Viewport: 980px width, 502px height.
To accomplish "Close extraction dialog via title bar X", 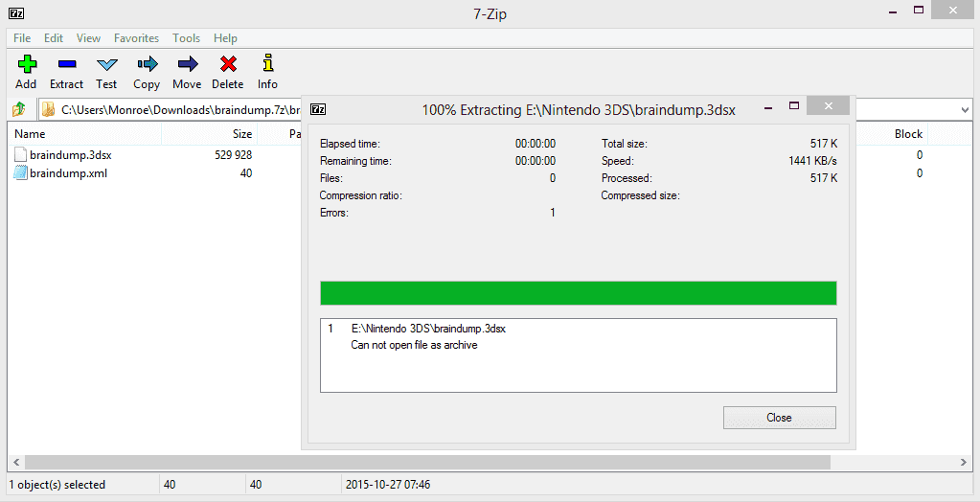I will point(828,105).
